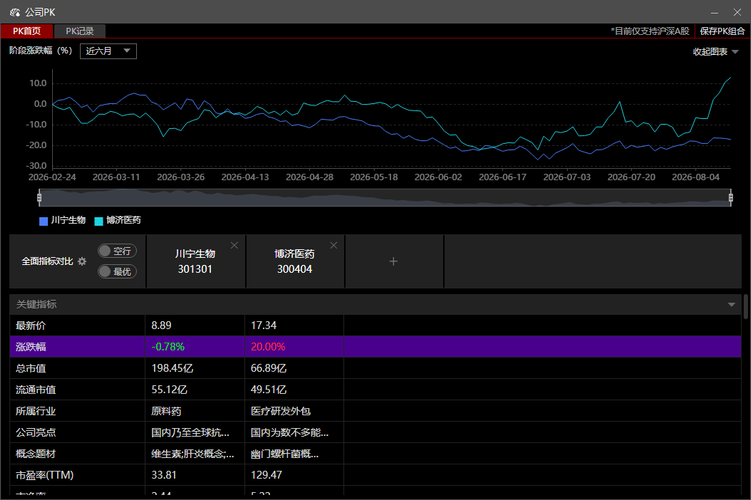Close the 公司PK window
Image resolution: width=751 pixels, height=500 pixels.
pyautogui.click(x=737, y=12)
